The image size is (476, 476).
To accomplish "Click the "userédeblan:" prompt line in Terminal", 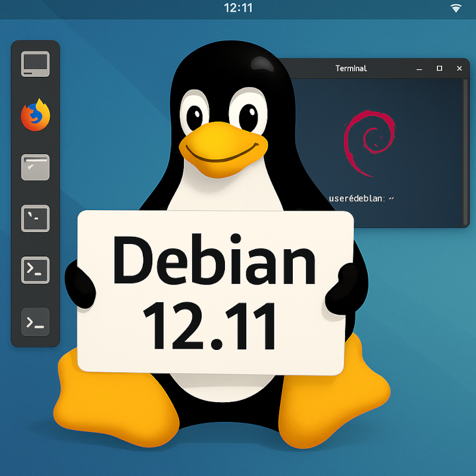I will pos(361,199).
